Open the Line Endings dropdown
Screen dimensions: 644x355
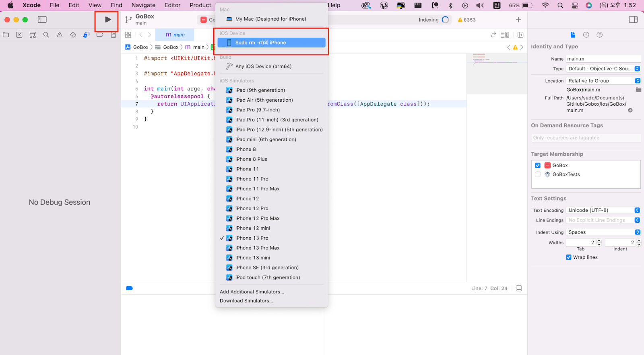[603, 220]
